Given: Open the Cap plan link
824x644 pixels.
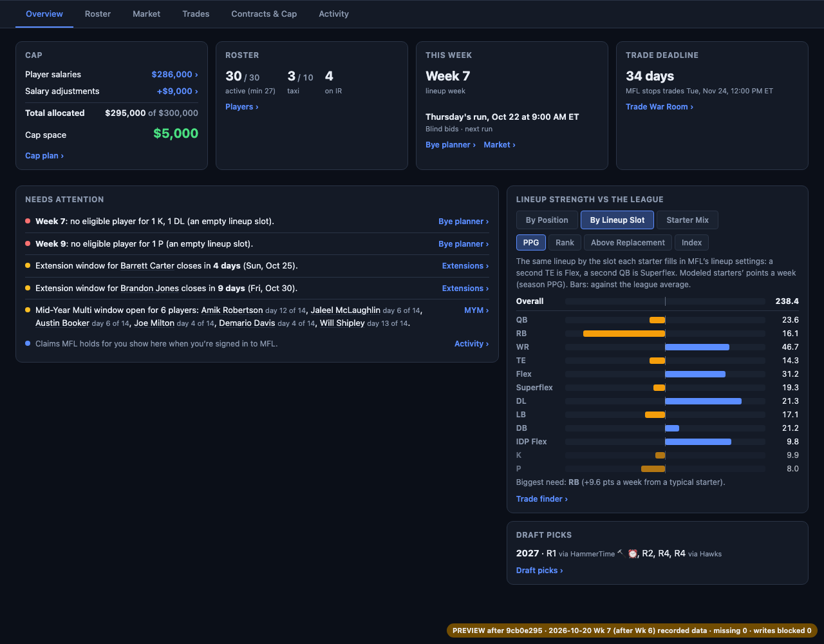Looking at the screenshot, I should [x=44, y=156].
